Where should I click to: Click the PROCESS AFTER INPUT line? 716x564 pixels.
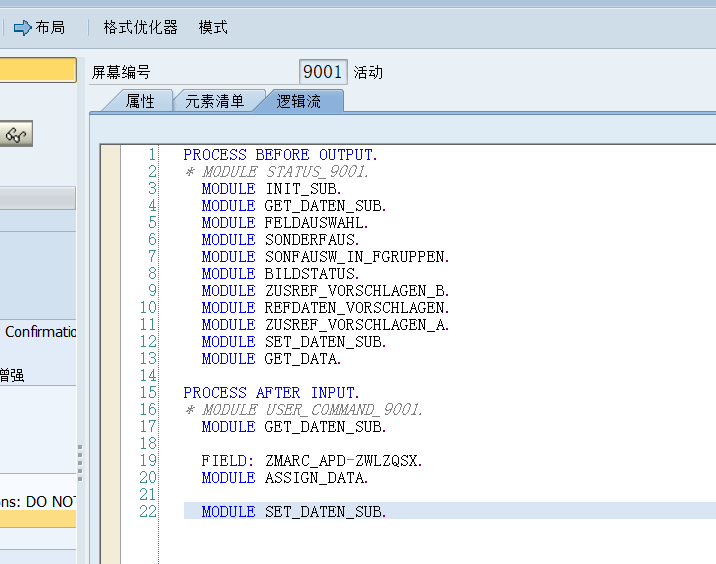pyautogui.click(x=271, y=393)
